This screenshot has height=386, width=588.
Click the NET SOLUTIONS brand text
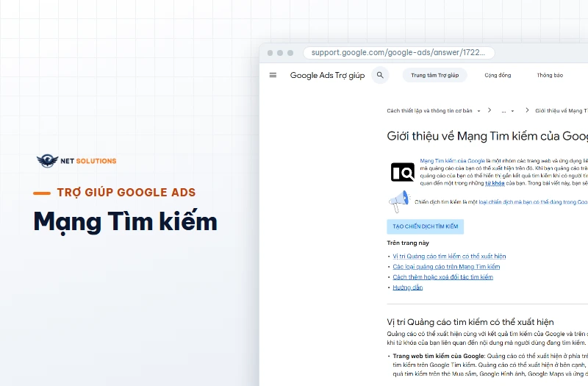click(x=88, y=161)
